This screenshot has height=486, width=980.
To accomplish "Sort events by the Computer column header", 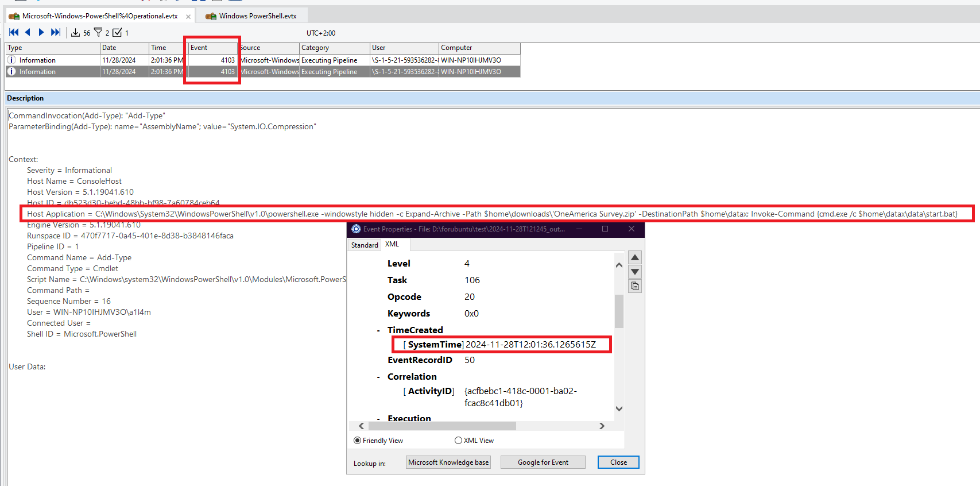I will coord(480,48).
